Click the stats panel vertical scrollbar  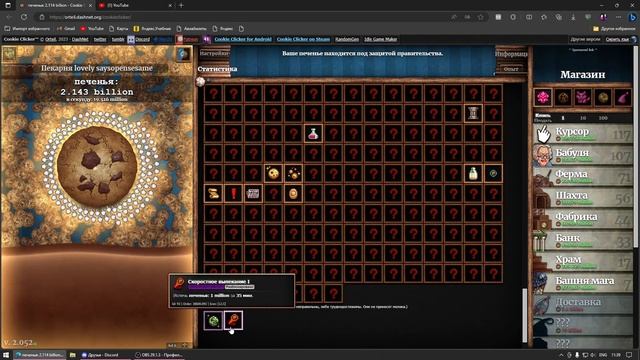point(524,315)
